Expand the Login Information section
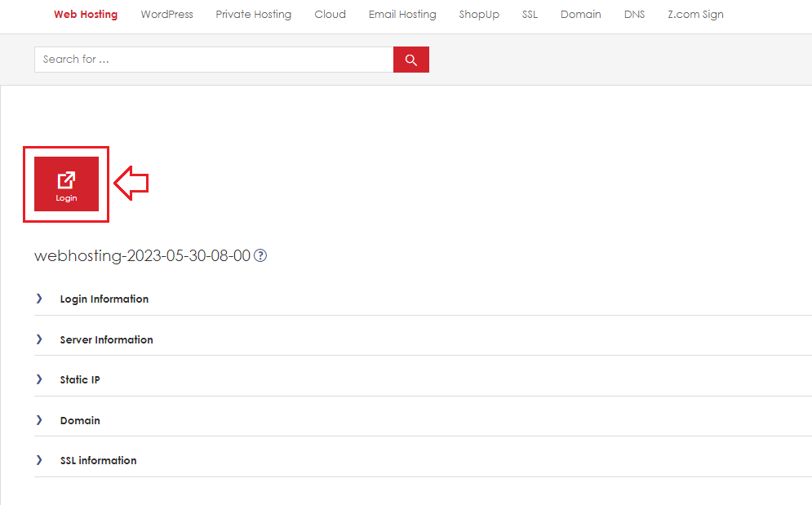Viewport: 812px width, 505px height. (423, 299)
